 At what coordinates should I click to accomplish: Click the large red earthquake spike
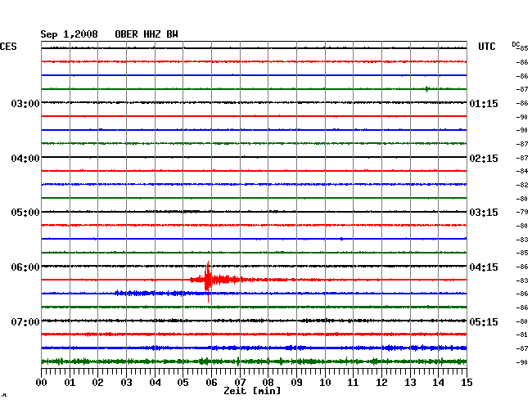208,281
